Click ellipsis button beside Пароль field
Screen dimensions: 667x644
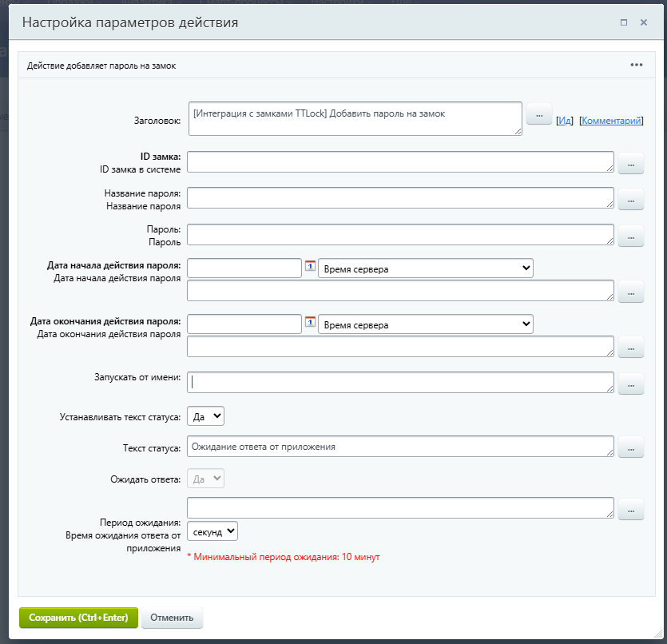tap(631, 236)
